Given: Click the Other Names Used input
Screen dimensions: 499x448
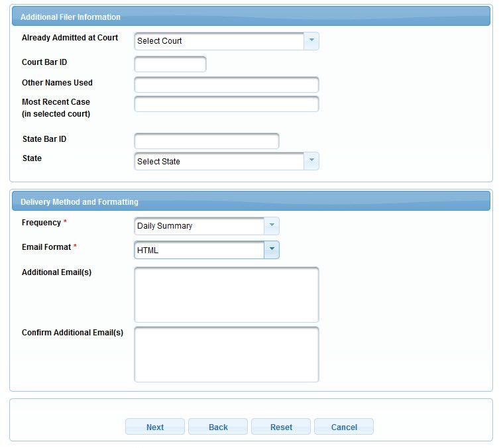Looking at the screenshot, I should [226, 85].
